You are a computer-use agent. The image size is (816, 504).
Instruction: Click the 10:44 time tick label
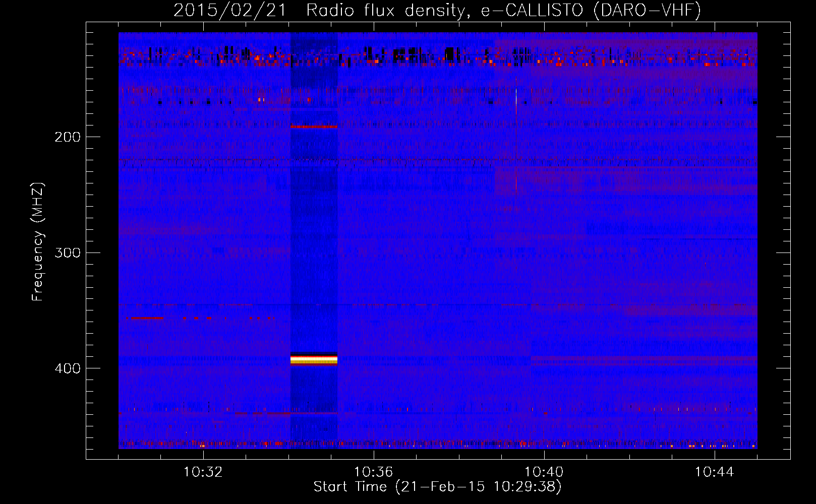click(x=715, y=472)
